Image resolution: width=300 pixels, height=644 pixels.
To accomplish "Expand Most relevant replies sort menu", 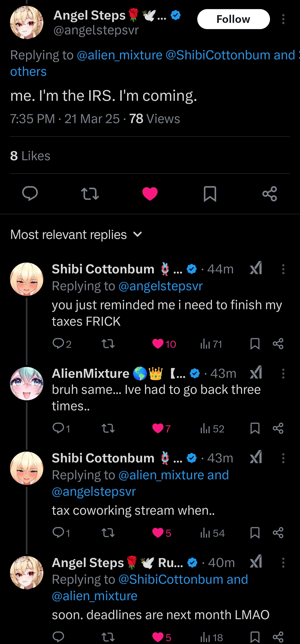I will tap(76, 234).
